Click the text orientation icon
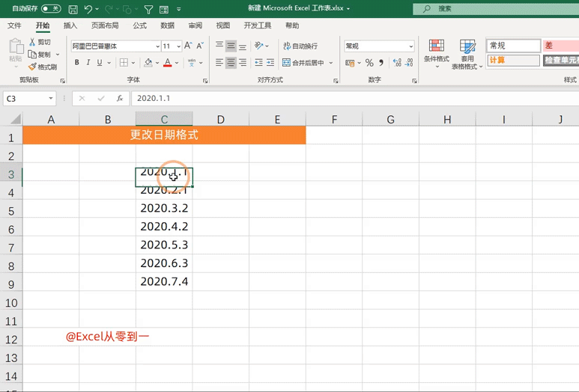Image resolution: width=579 pixels, height=392 pixels. click(x=259, y=46)
